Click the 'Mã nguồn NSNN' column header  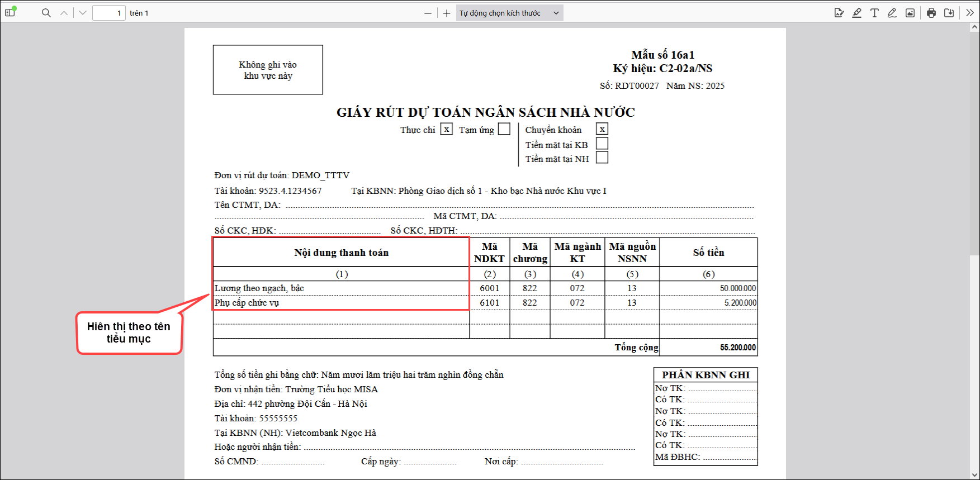click(632, 253)
